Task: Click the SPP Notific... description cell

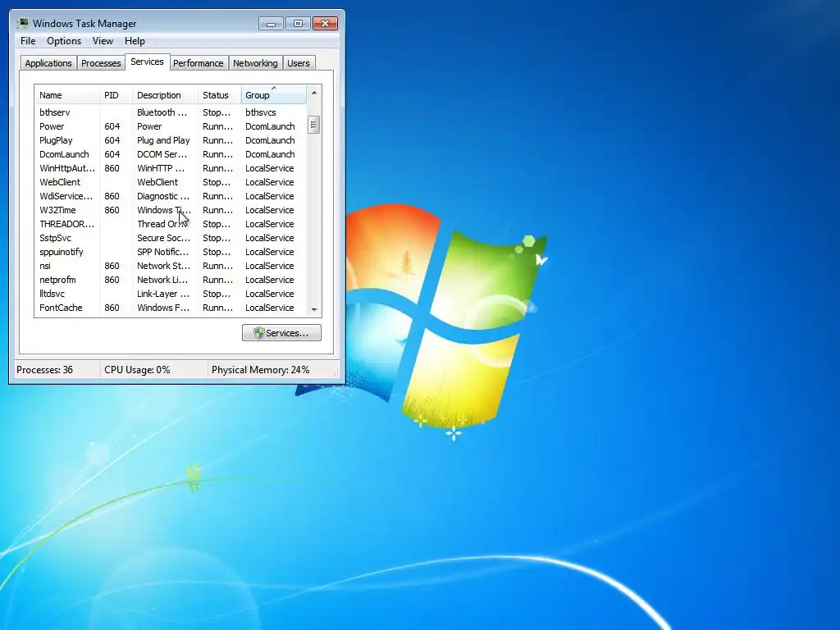Action: (163, 252)
